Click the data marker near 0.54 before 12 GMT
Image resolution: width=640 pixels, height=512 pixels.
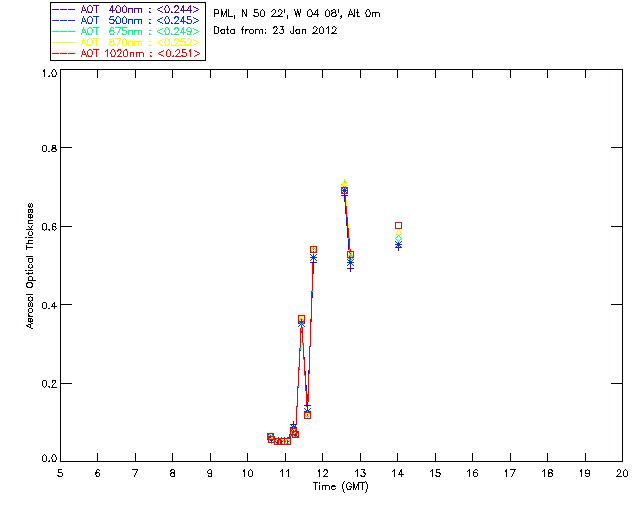(x=313, y=249)
